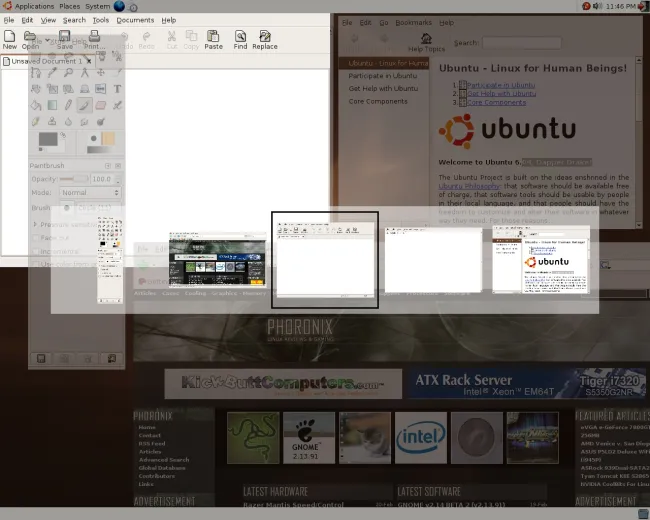Select the Eraser tool in GIMP toolbox

(x=101, y=105)
